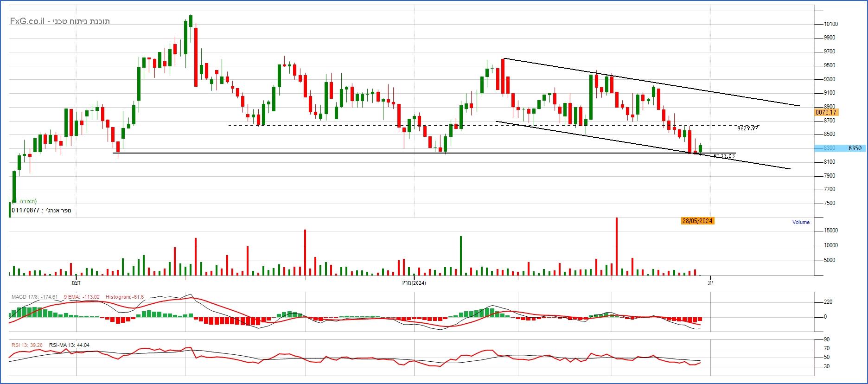Image resolution: width=868 pixels, height=384 pixels.
Task: Click the (2024) March time axis label
Action: (413, 283)
